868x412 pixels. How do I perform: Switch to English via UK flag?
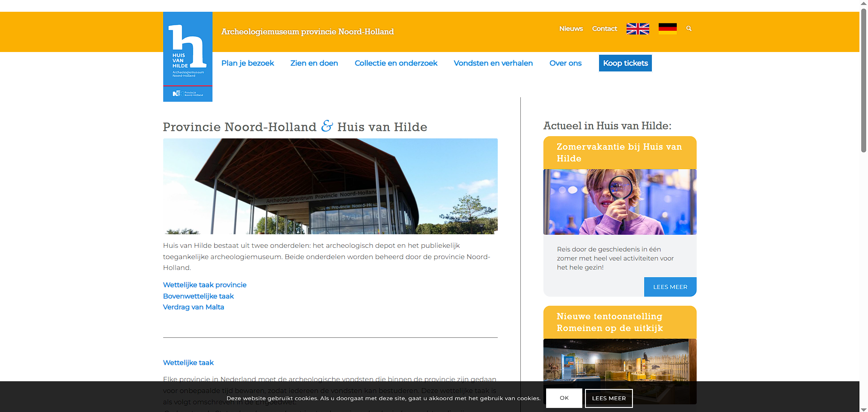(637, 29)
